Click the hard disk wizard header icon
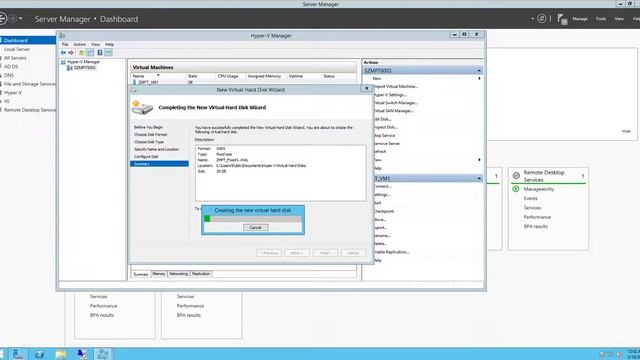Image resolution: width=640 pixels, height=360 pixels. tap(142, 108)
